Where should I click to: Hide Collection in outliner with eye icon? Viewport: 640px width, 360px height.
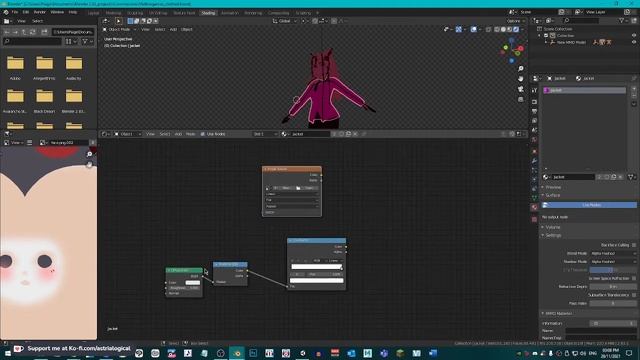[634, 36]
